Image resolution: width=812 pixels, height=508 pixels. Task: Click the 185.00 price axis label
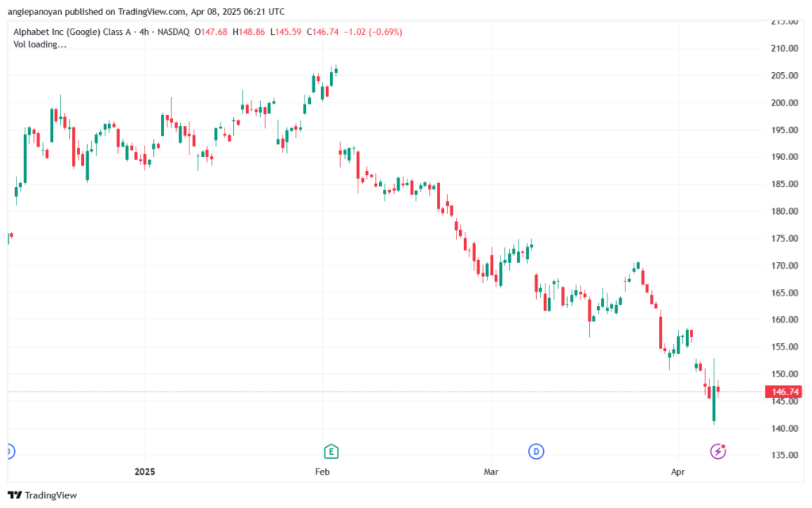point(784,184)
